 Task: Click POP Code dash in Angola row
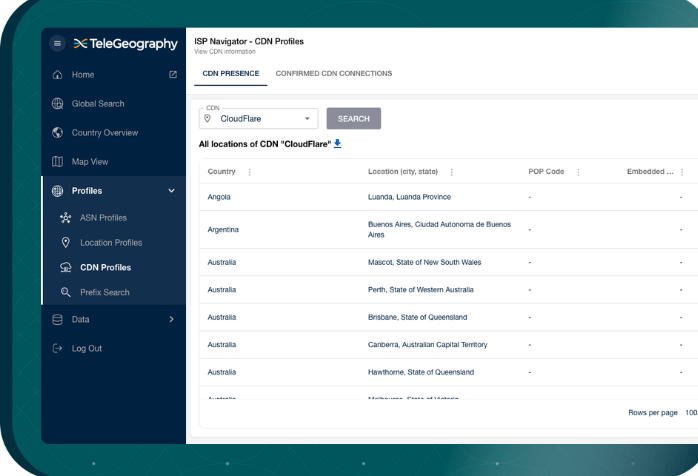[530, 197]
